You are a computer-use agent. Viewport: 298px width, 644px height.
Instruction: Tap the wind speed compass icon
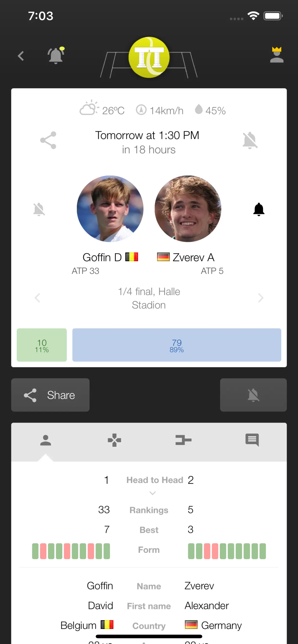[141, 110]
